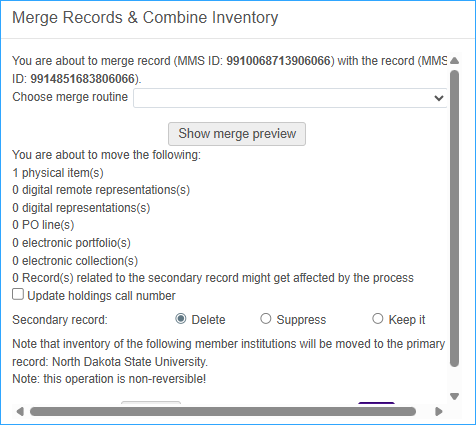Click the Merge Records & Combine Inventory title
476x425 pixels.
click(x=145, y=18)
